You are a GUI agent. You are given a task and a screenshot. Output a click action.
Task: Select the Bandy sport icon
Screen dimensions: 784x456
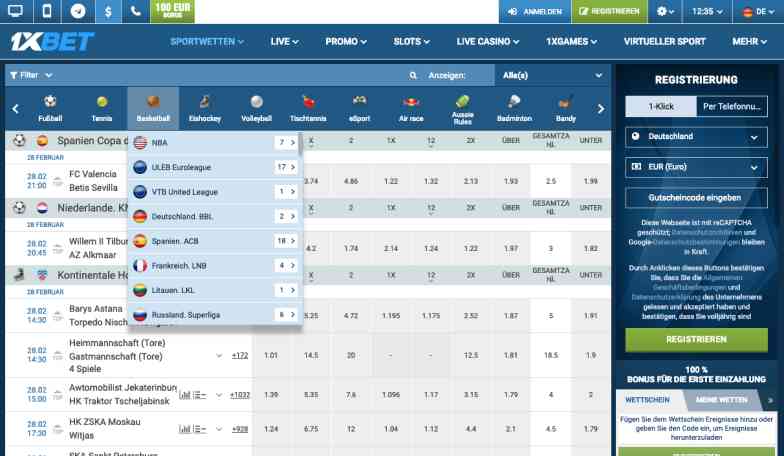(566, 108)
